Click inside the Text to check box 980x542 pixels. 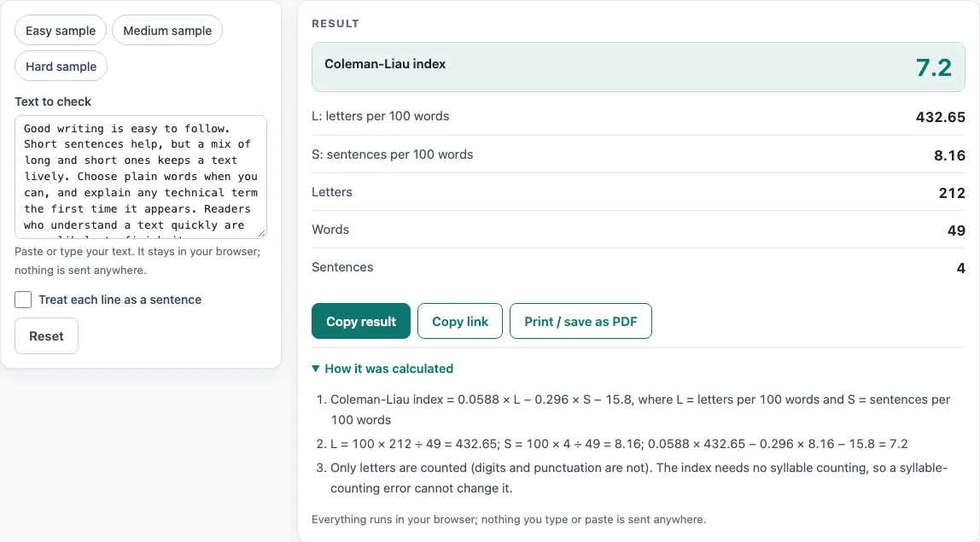click(141, 177)
